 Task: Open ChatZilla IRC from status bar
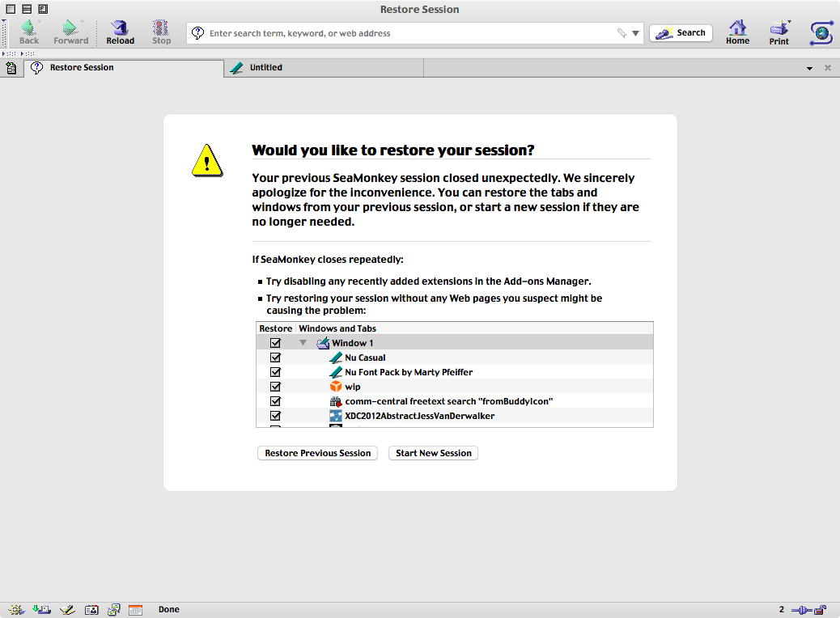tap(114, 610)
